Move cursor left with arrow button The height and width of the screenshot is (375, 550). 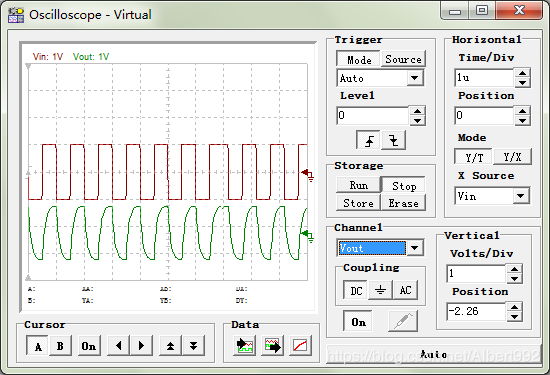119,346
